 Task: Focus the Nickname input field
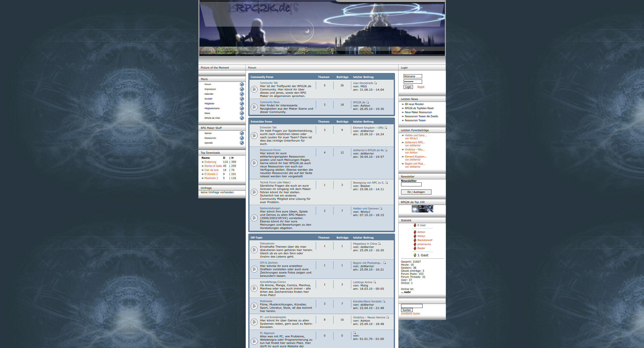coord(412,76)
